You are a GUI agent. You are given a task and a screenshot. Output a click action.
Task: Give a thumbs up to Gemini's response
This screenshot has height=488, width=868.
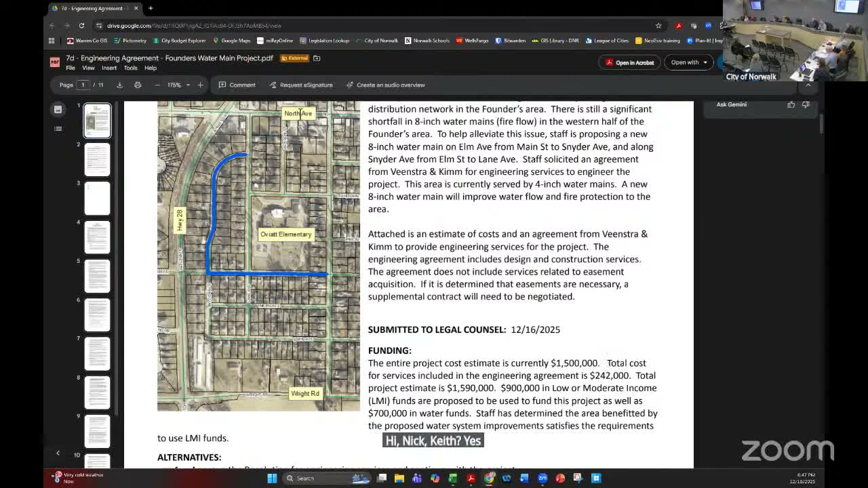click(791, 104)
